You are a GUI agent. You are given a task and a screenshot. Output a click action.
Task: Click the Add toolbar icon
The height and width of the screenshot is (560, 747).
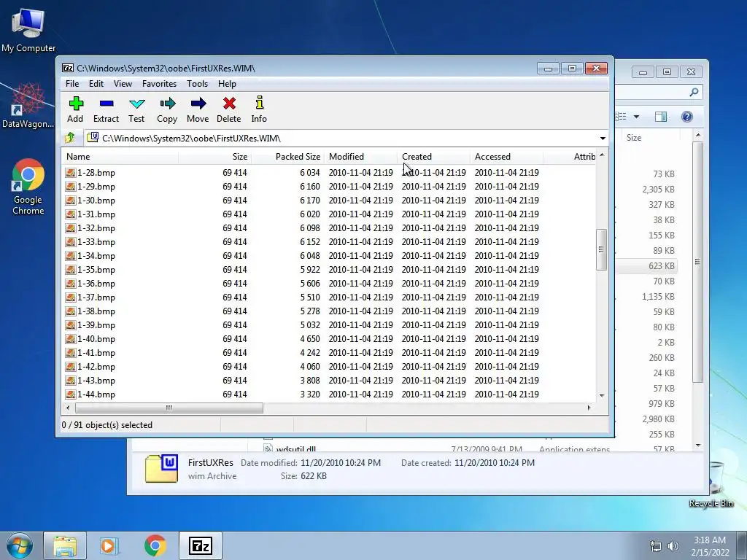[x=76, y=104]
